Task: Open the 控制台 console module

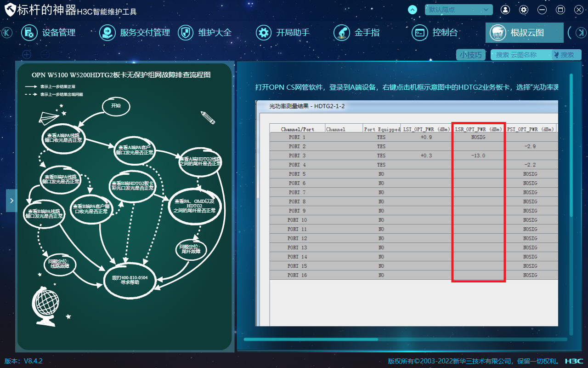Action: 435,33
